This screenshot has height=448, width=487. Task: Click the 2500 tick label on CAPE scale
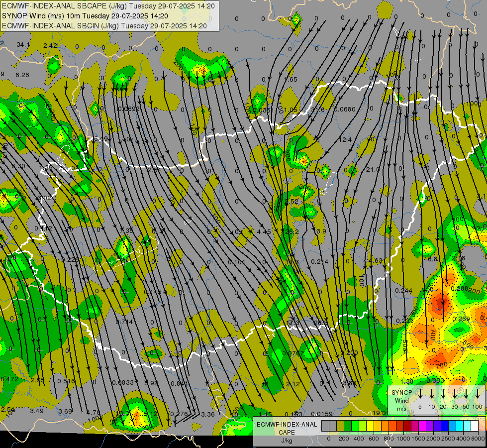[448, 439]
